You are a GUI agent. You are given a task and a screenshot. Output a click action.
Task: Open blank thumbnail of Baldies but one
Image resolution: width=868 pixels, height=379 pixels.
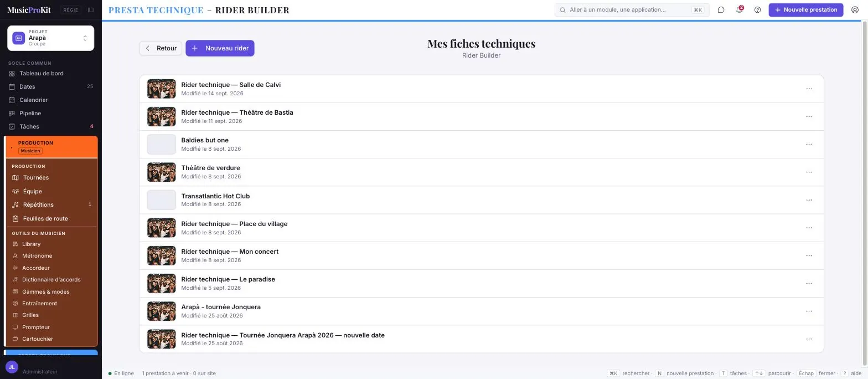pos(161,145)
